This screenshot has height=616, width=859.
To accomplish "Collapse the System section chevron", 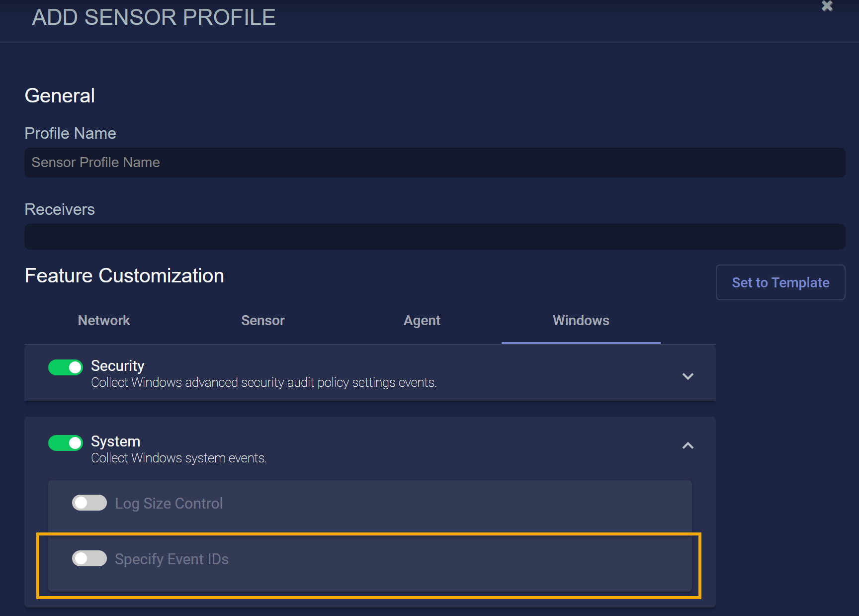I will click(x=687, y=445).
